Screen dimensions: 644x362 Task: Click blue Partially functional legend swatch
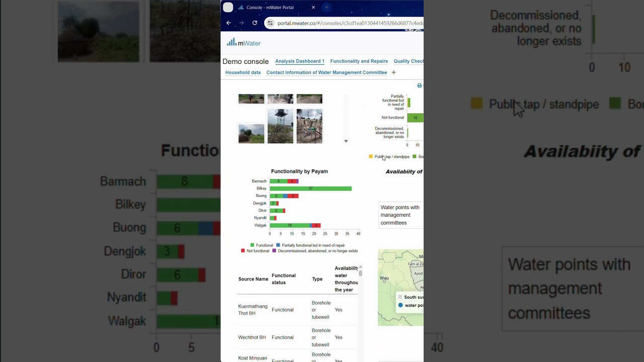pyautogui.click(x=278, y=245)
